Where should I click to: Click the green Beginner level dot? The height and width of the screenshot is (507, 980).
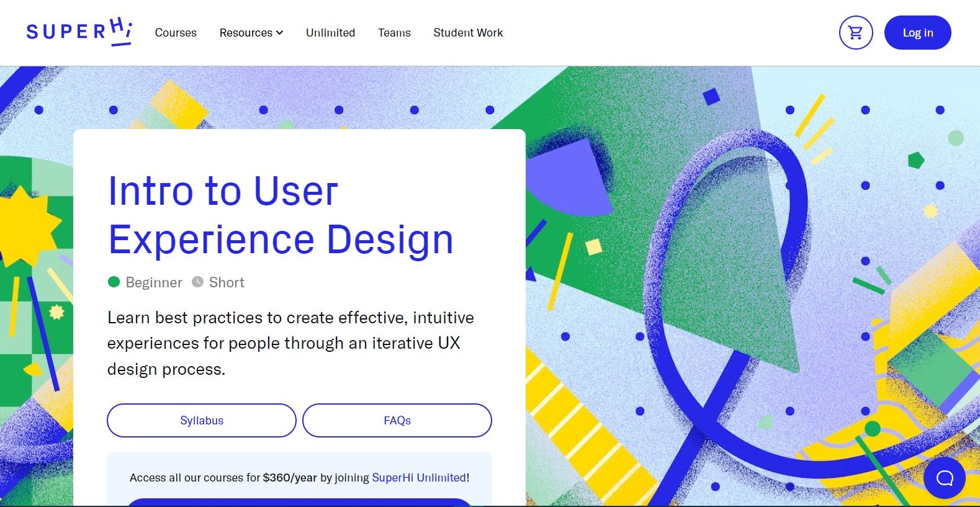click(114, 282)
